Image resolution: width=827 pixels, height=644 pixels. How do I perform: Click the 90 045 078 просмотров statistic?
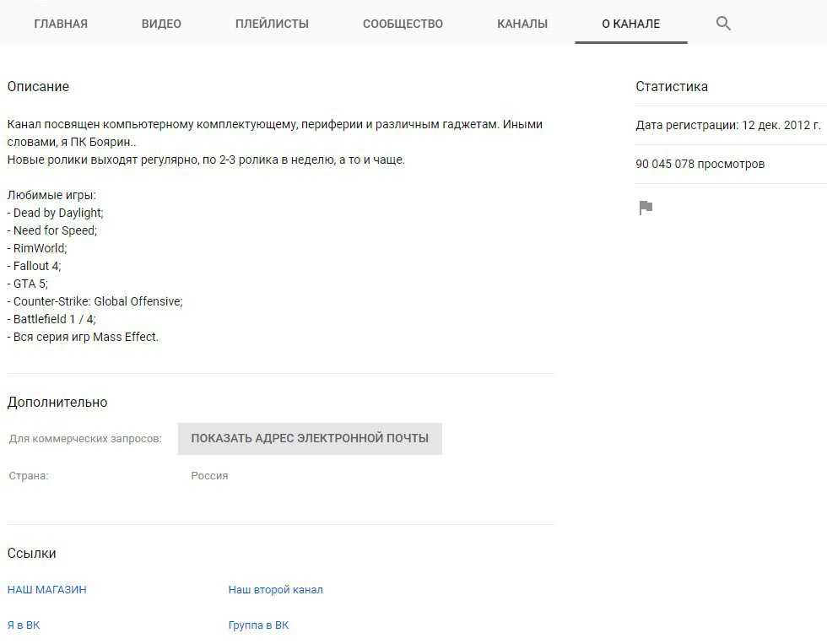(700, 164)
